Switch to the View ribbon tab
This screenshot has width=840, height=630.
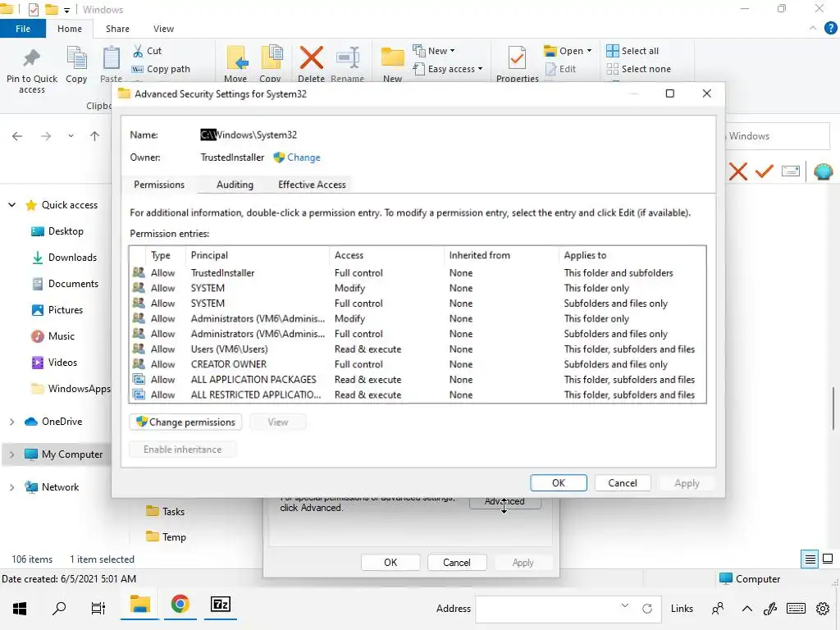tap(163, 29)
